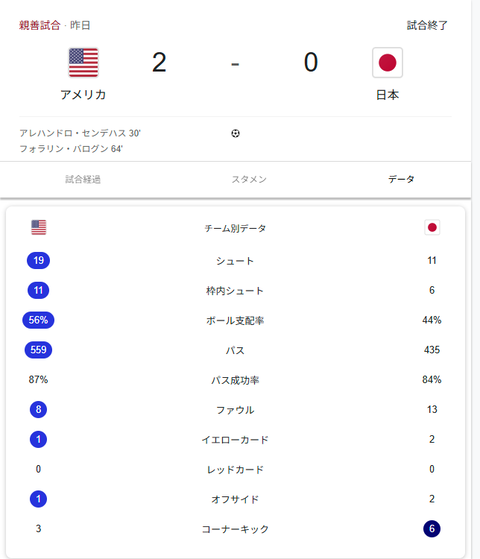Click the blue 19 shots badge
Viewport: 480px width, 559px height.
tap(39, 261)
